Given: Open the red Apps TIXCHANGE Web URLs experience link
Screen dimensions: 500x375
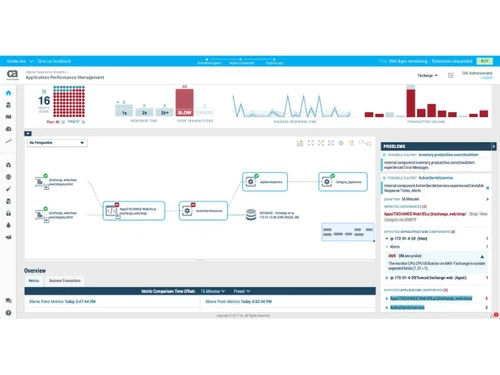Looking at the screenshot, I should coord(425,214).
